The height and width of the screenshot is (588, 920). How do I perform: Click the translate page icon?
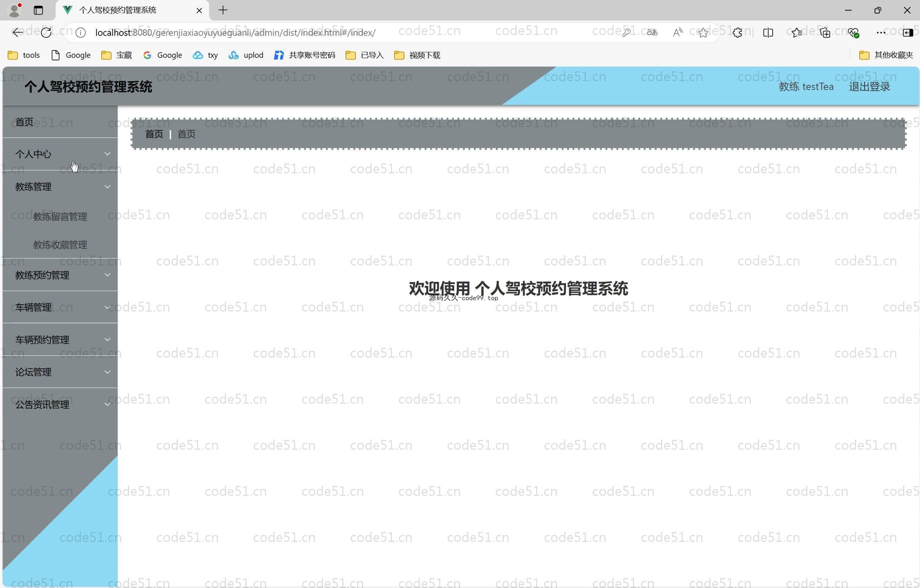(x=652, y=33)
